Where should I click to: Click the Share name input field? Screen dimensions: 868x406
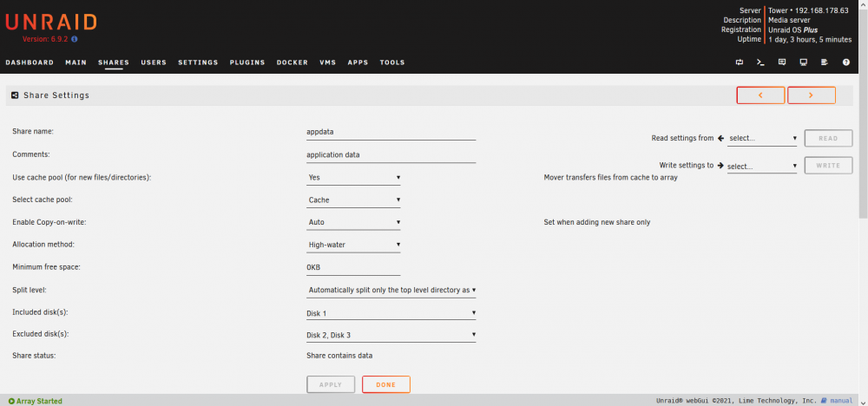[x=391, y=133]
